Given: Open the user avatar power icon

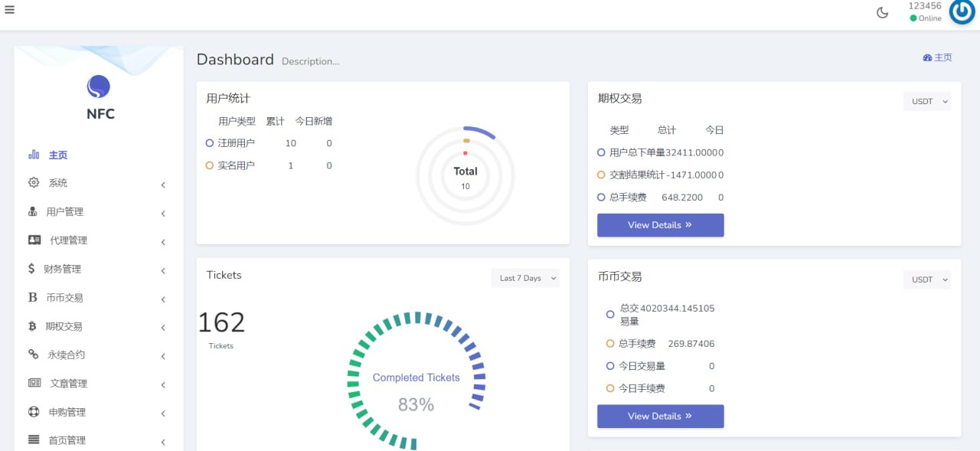Looking at the screenshot, I should 962,12.
